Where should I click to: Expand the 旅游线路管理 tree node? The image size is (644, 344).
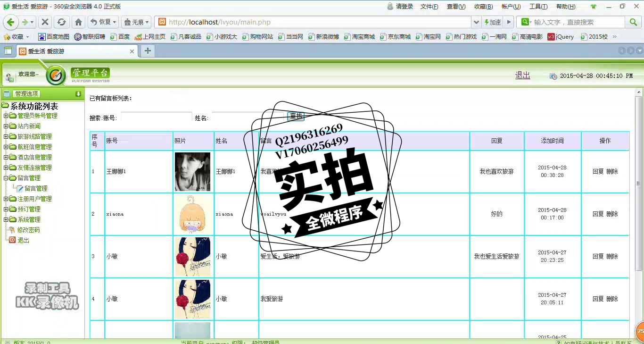6,136
